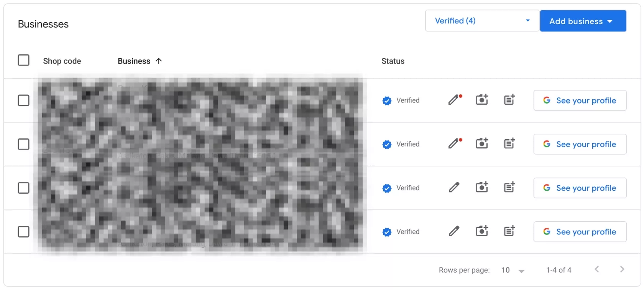Click the edit pencil icon in fourth row
The width and height of the screenshot is (644, 290).
pyautogui.click(x=454, y=231)
